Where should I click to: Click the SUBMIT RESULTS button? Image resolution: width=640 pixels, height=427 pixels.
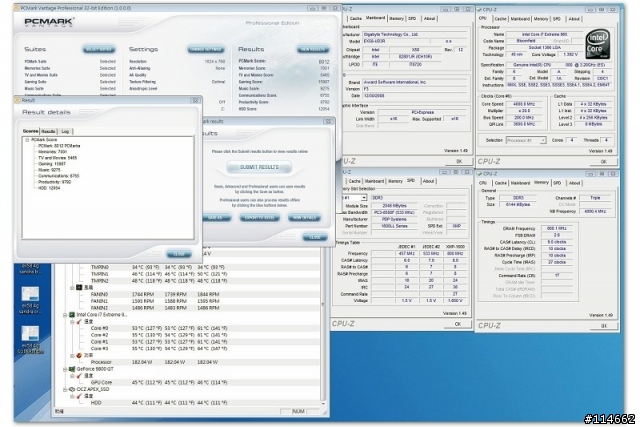[x=259, y=167]
